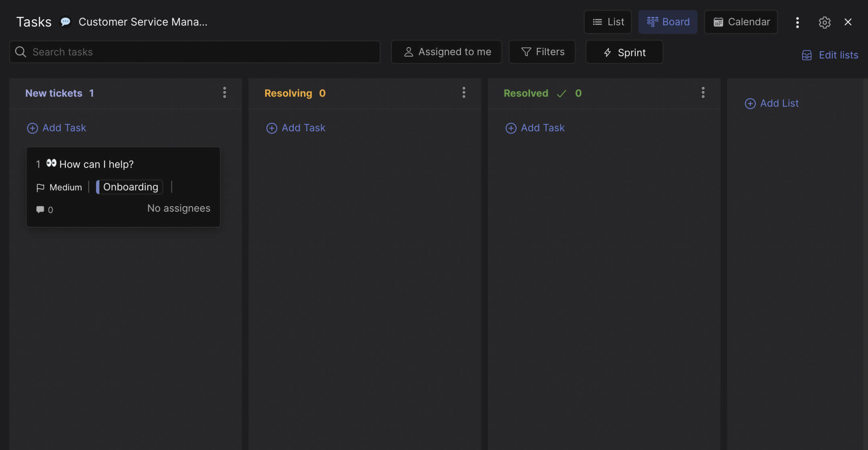Image resolution: width=868 pixels, height=450 pixels.
Task: Open the New tickets column options menu
Action: [x=225, y=92]
